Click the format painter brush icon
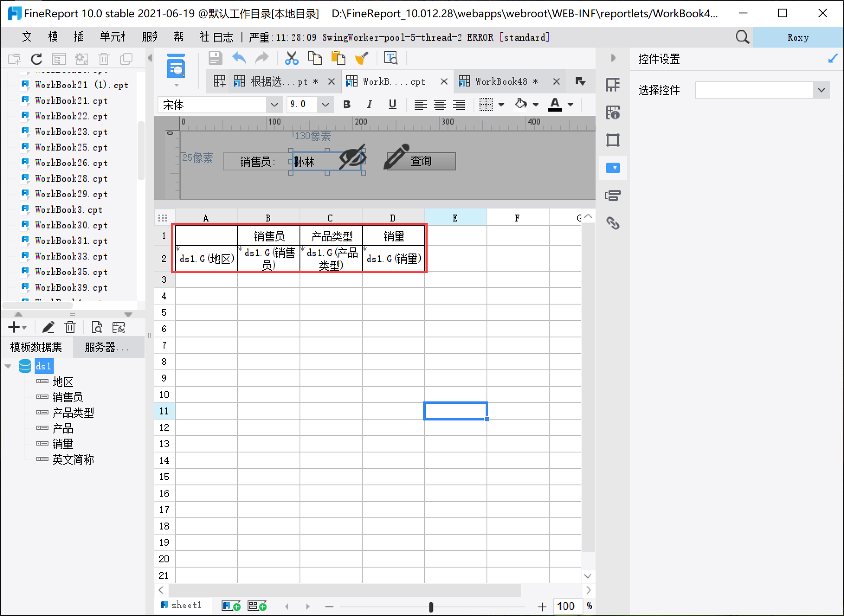Image resolution: width=844 pixels, height=616 pixels. [x=361, y=58]
